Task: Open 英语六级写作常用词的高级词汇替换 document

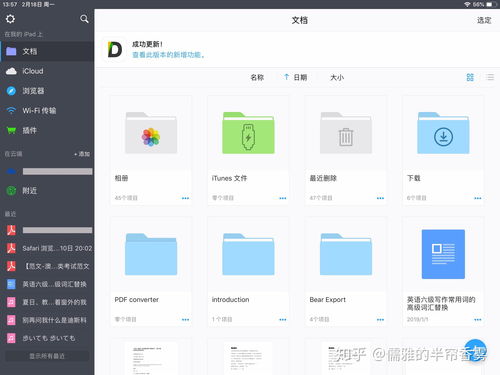Action: 443,254
